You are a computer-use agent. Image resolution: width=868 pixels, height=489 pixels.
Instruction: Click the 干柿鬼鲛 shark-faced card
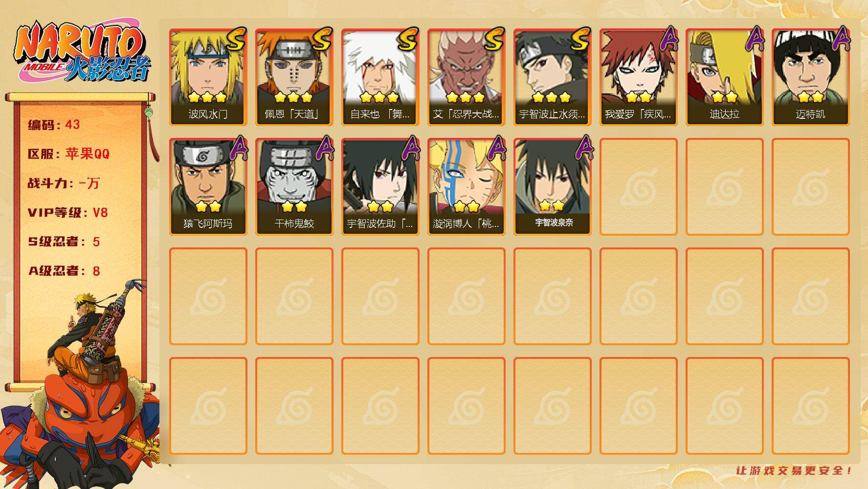294,187
